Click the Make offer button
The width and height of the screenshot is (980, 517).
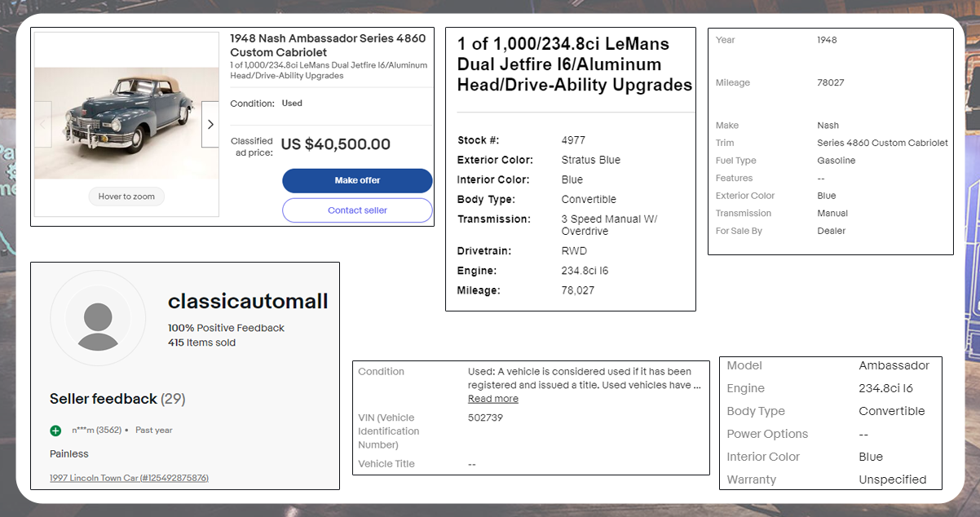[x=357, y=180]
